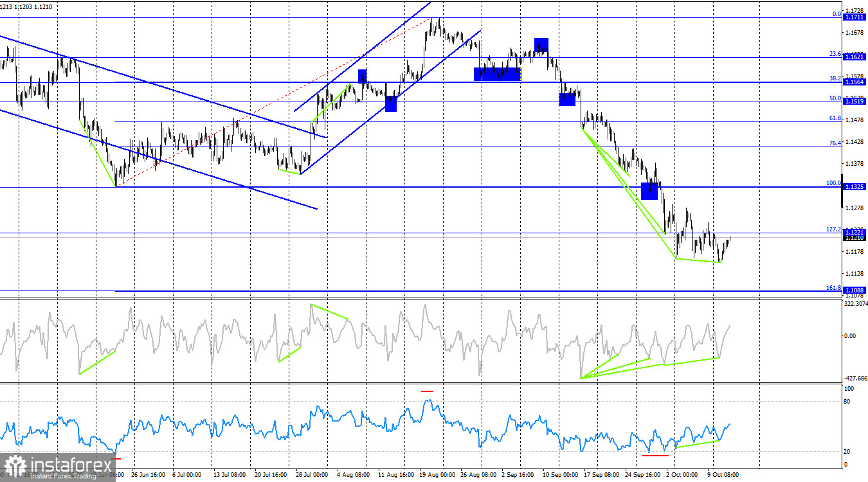Click the 10 Sep 00:00 date label
This screenshot has width=868, height=482.
point(559,476)
